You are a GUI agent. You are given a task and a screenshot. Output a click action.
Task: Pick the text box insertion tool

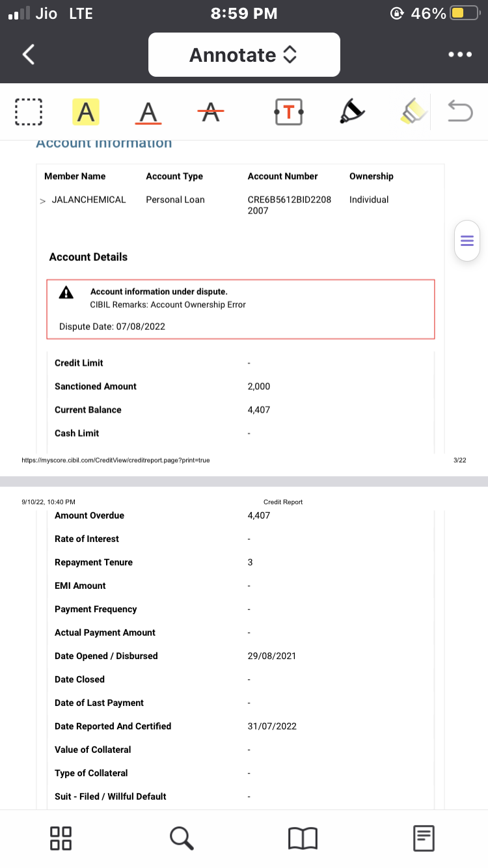point(288,112)
